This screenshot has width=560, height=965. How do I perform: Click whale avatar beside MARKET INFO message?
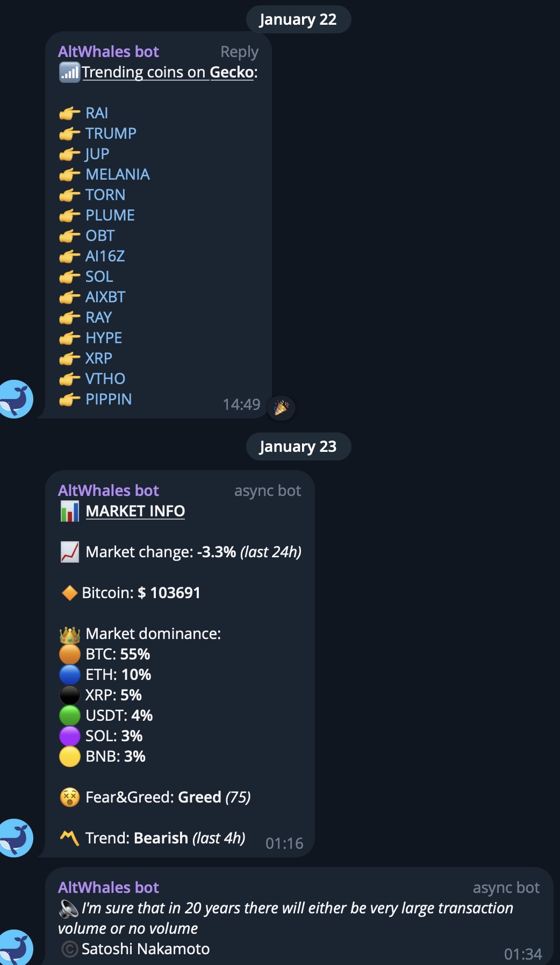click(x=16, y=838)
